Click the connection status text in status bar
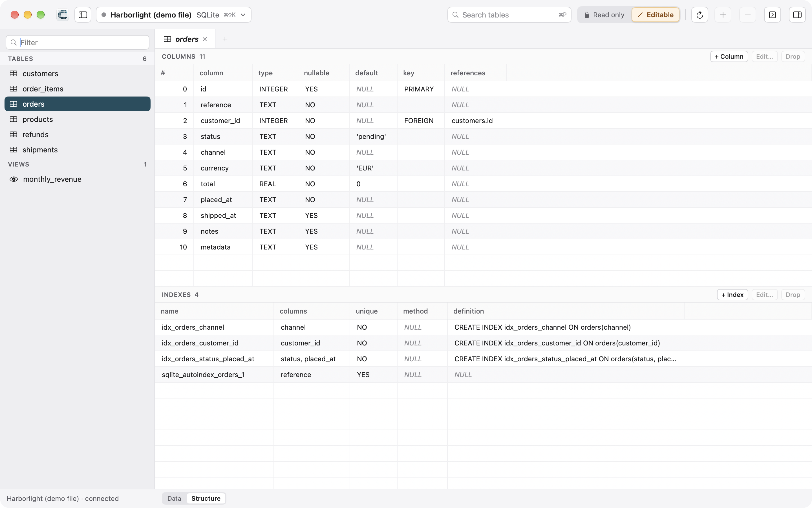812x508 pixels. [x=63, y=498]
